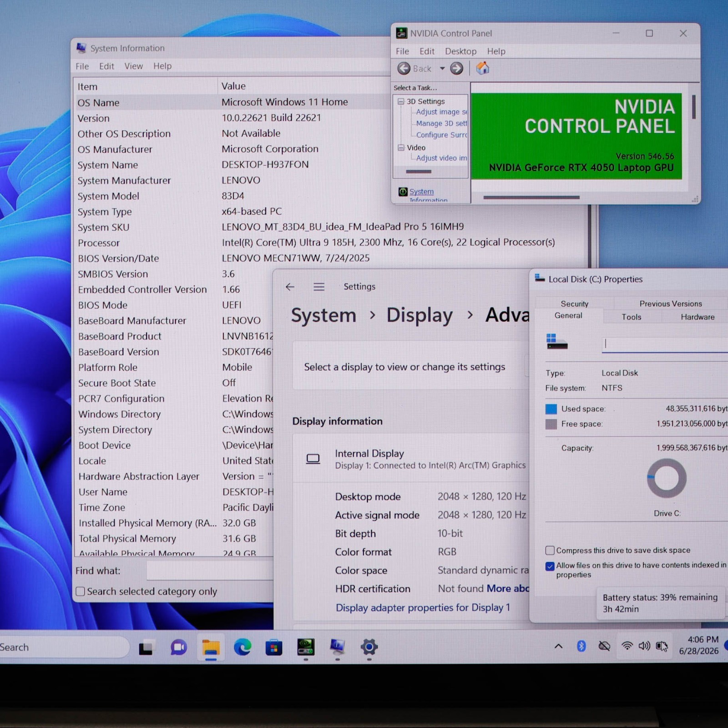Select the System Manufacturer row
Screen dimensions: 728x728
pyautogui.click(x=232, y=181)
